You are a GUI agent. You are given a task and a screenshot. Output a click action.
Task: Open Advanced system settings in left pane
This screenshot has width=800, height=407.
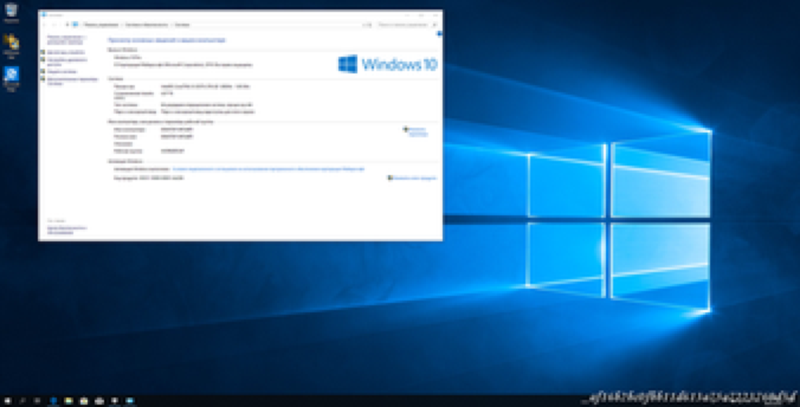(x=72, y=82)
